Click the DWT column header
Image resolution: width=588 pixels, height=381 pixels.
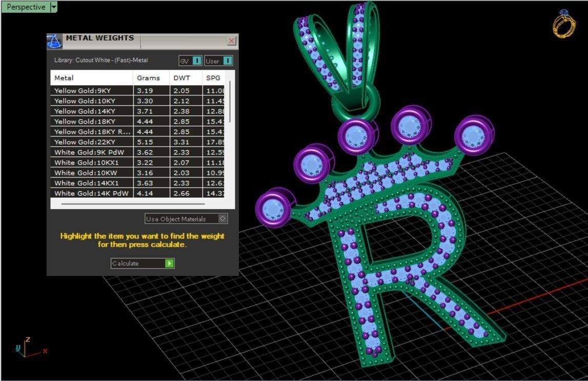coord(186,78)
